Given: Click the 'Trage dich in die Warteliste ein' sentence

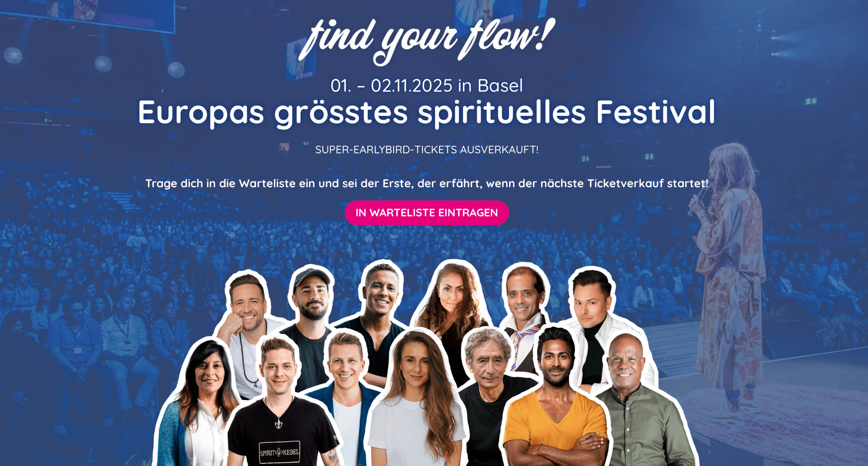Looking at the screenshot, I should point(427,183).
